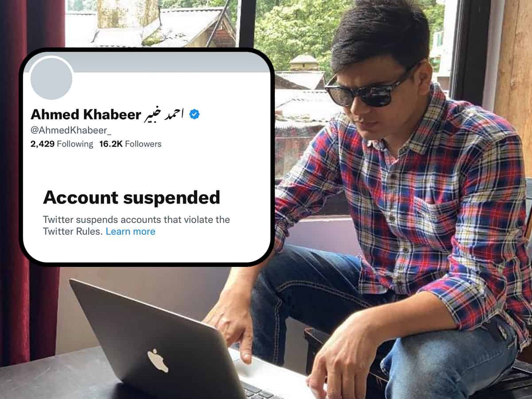Open the 16.2K Followers list
Viewport: 532px width, 399px height.
tap(130, 144)
